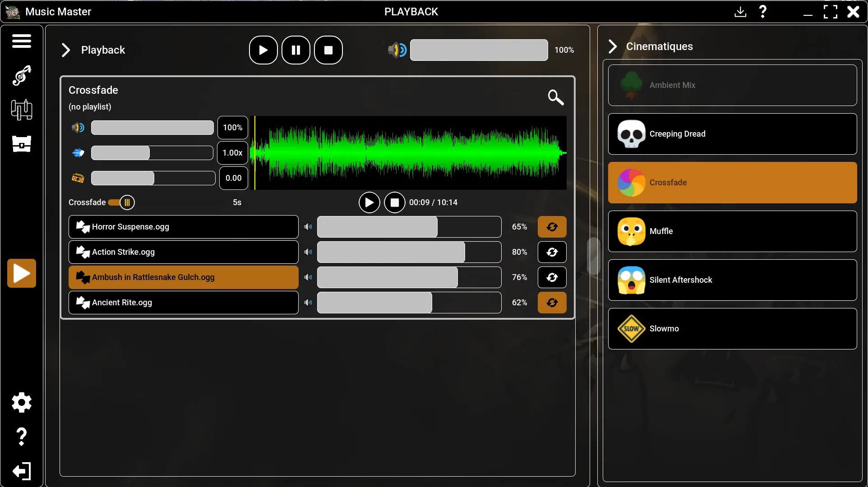Click the main pause button
The image size is (868, 487).
[x=296, y=50]
